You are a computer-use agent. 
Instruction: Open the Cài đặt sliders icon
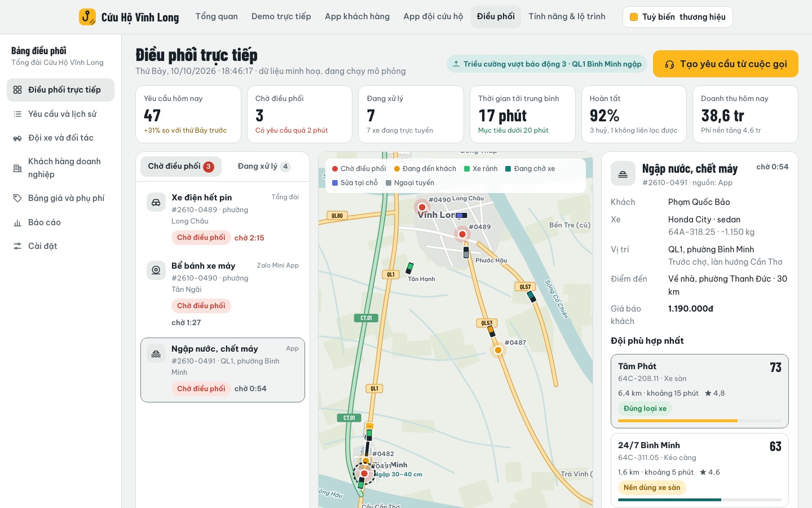pyautogui.click(x=17, y=246)
